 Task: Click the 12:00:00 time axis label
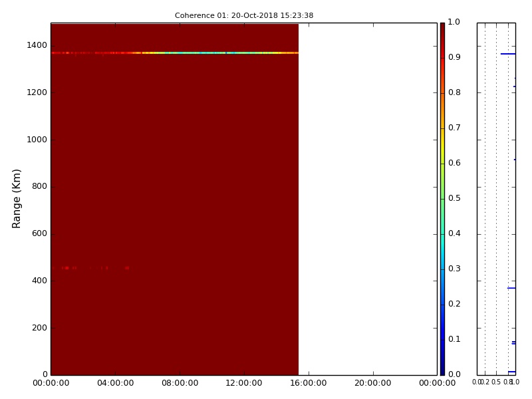point(244,383)
